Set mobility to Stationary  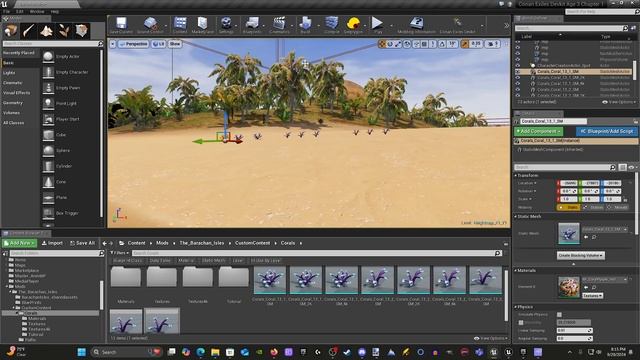tap(593, 207)
